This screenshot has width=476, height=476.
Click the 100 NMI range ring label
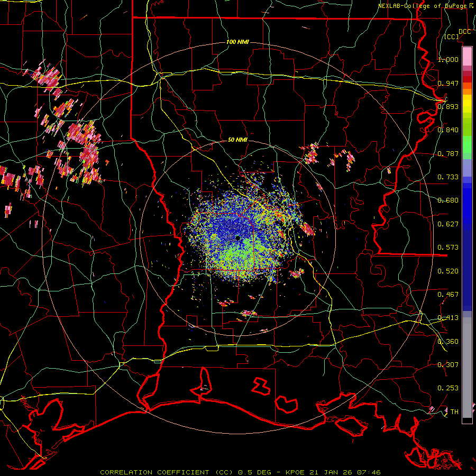237,42
